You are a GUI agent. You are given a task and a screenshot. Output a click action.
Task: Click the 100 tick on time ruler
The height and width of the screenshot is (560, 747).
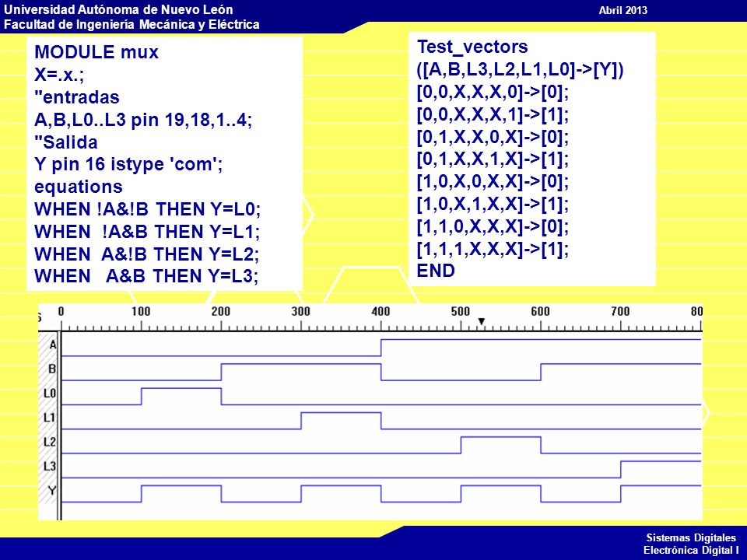(141, 312)
